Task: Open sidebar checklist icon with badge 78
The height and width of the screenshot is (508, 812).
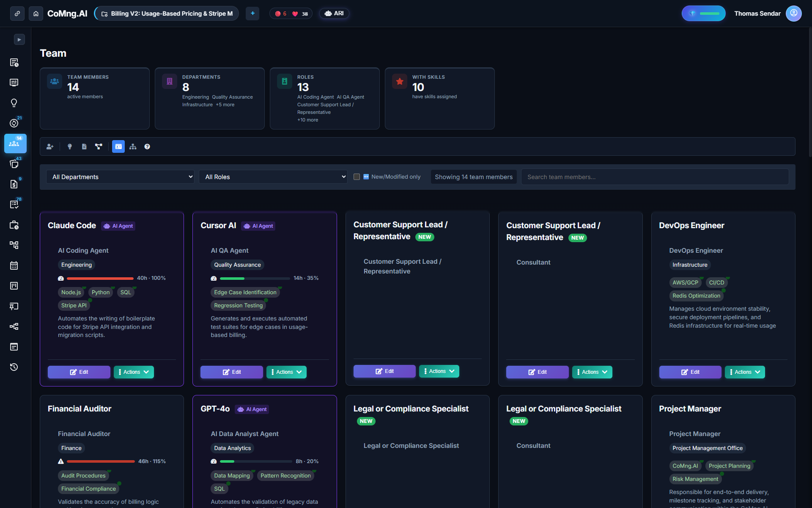Action: [14, 204]
